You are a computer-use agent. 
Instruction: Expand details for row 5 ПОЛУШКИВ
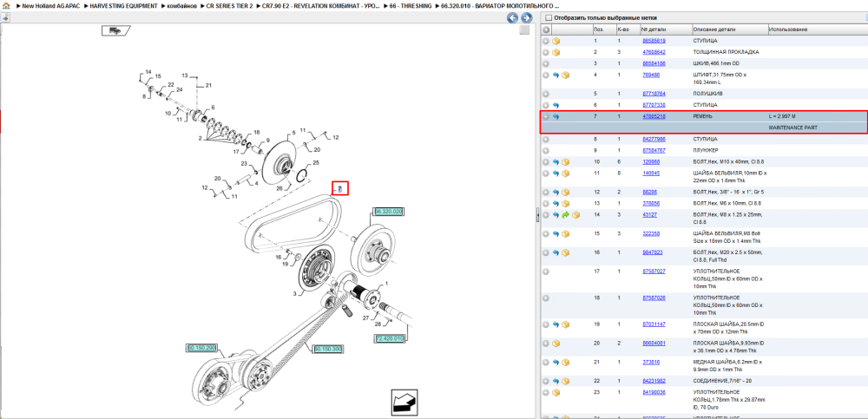click(x=546, y=94)
